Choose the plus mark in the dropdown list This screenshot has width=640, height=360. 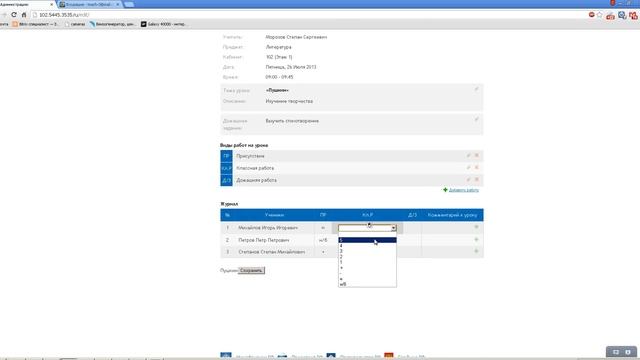tap(367, 268)
